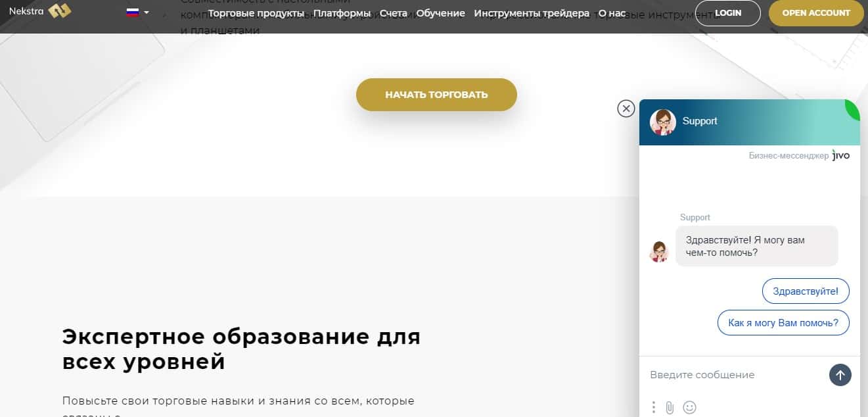Click the Nekstra logo icon
The height and width of the screenshot is (417, 868).
coord(59,11)
